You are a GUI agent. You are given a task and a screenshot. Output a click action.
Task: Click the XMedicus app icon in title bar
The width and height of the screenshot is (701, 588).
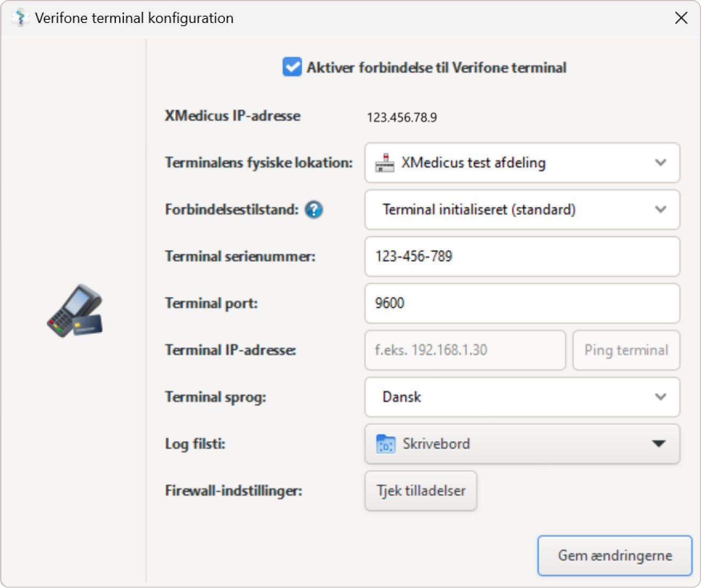(20, 18)
